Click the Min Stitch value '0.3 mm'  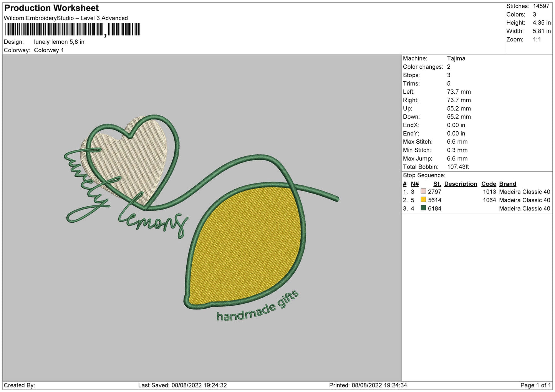[457, 150]
